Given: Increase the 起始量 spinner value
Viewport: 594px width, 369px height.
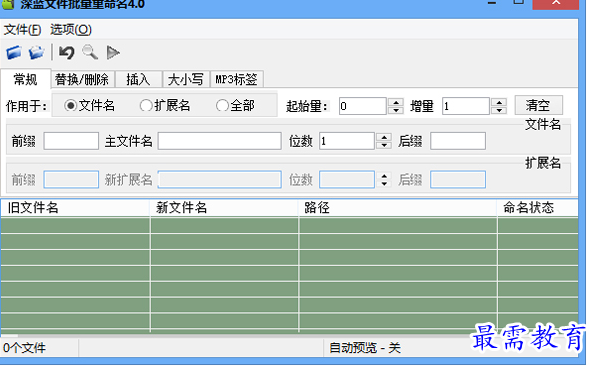Looking at the screenshot, I should (x=396, y=102).
